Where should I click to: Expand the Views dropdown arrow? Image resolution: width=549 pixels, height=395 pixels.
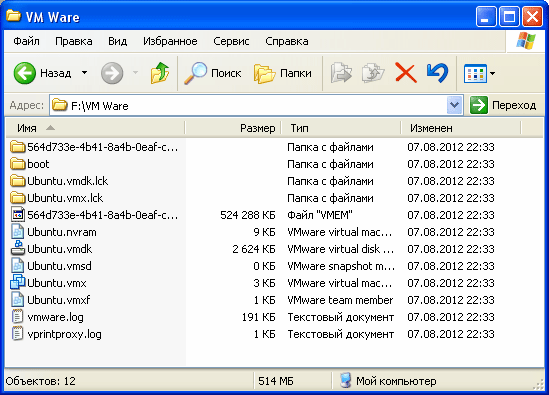point(492,74)
